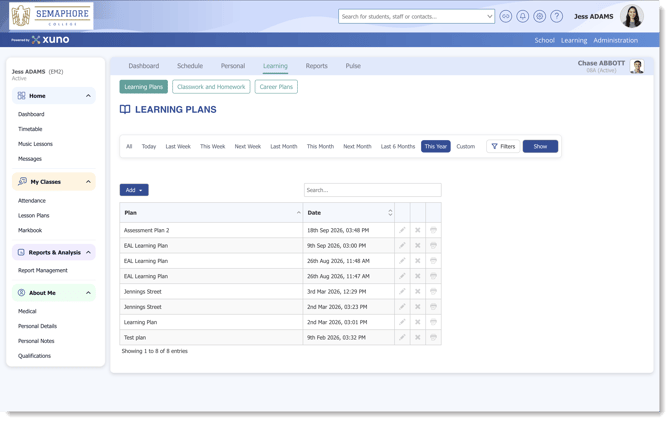Open Music Lessons in the sidebar

tap(35, 144)
